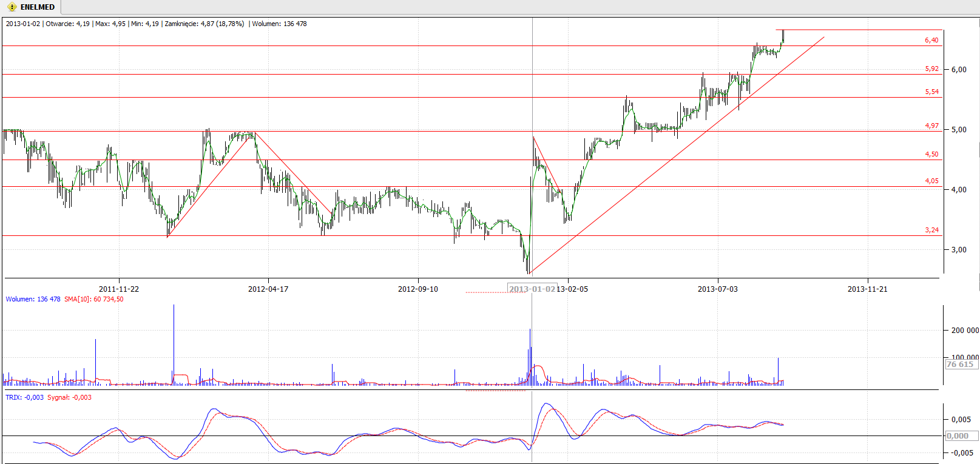Click the 4,00 price axis value

(x=959, y=189)
